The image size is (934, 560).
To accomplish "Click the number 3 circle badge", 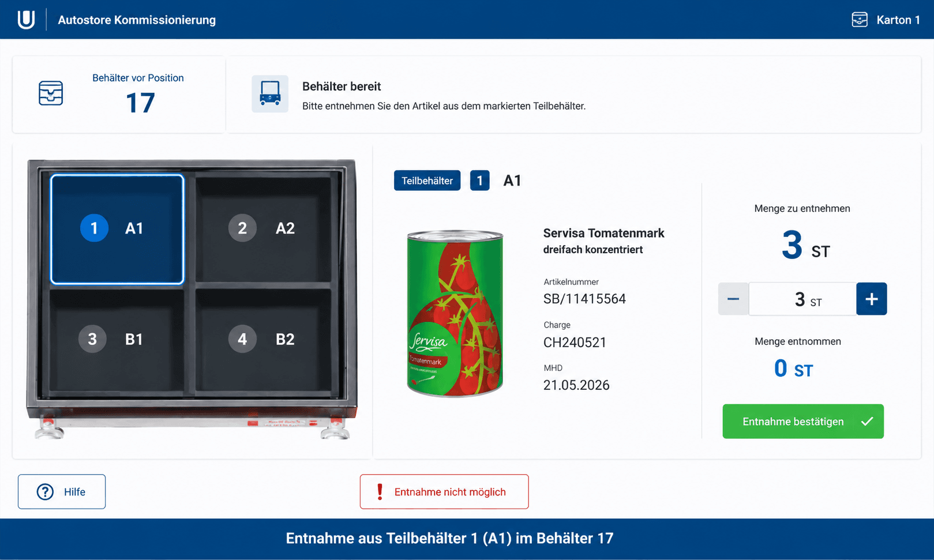I will (x=92, y=339).
